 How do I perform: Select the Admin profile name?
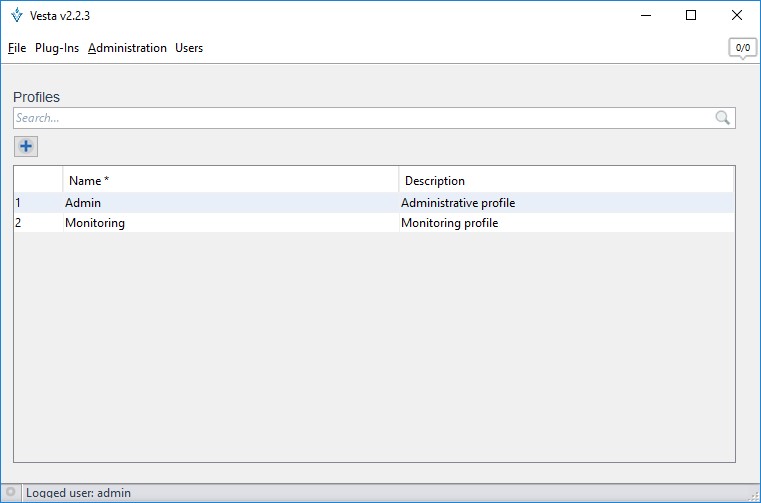pyautogui.click(x=83, y=203)
